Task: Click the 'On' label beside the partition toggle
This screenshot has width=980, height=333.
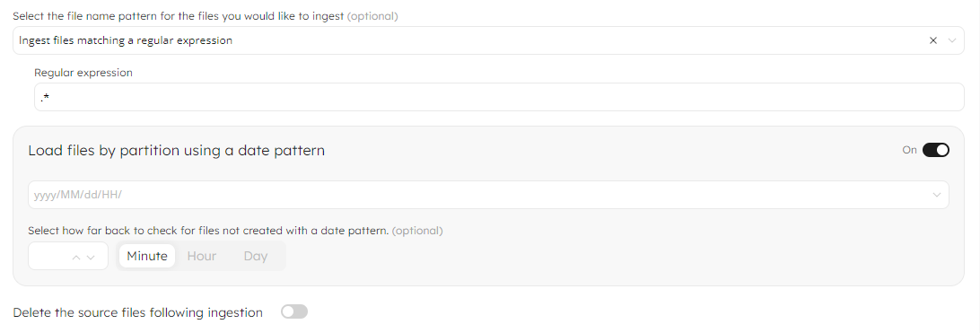Action: pos(909,150)
